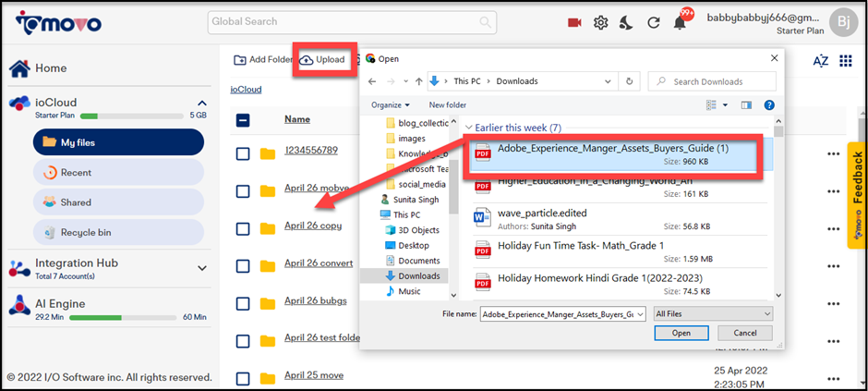
Task: Open settings gear icon in header
Action: 600,23
